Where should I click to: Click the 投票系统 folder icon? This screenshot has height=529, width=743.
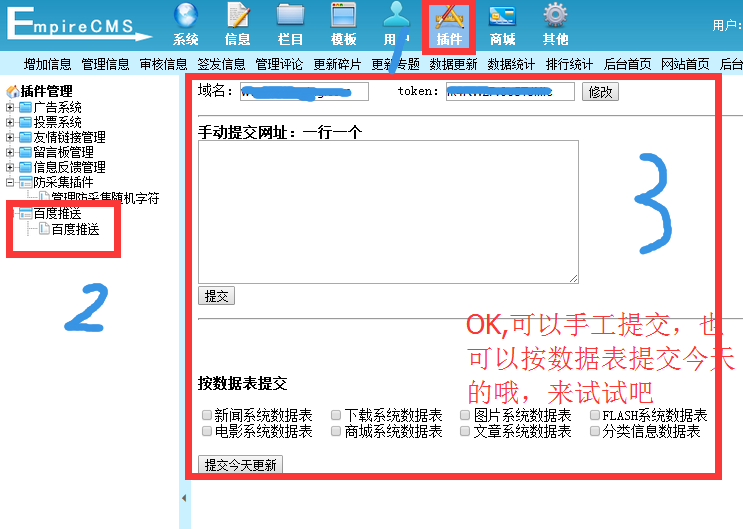(x=25, y=122)
